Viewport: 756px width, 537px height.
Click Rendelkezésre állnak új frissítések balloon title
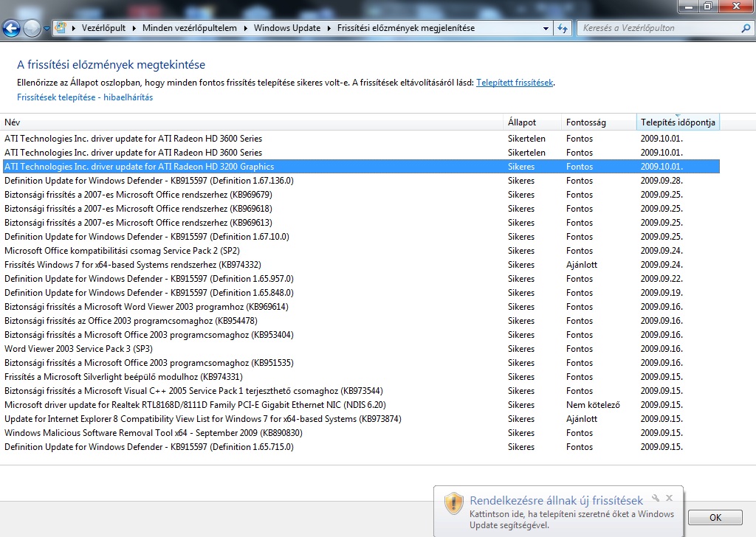click(557, 500)
